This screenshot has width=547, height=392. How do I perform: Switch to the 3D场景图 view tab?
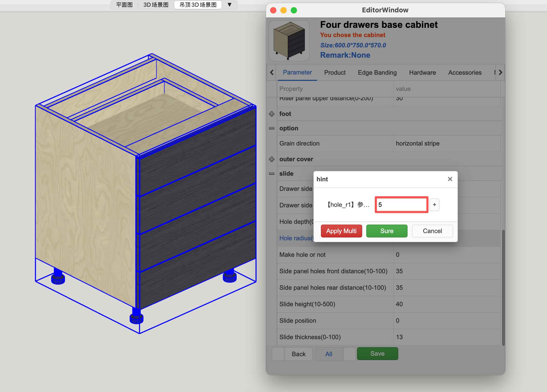(x=156, y=5)
